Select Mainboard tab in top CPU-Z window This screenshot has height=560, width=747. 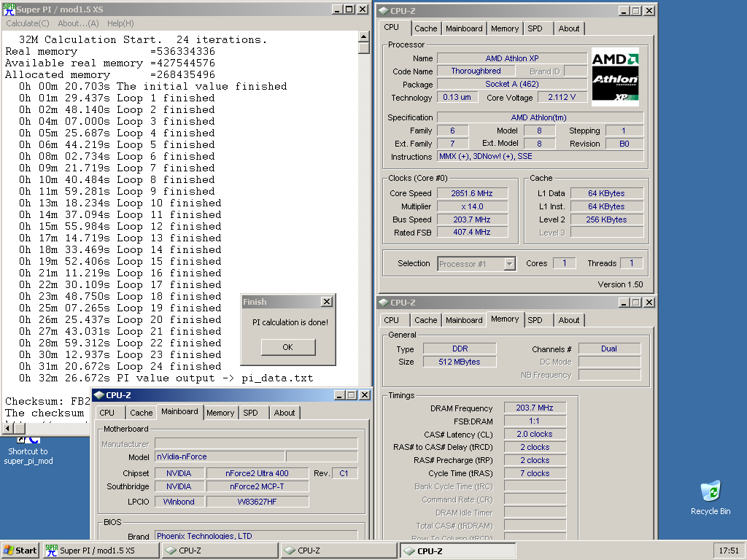pos(464,28)
